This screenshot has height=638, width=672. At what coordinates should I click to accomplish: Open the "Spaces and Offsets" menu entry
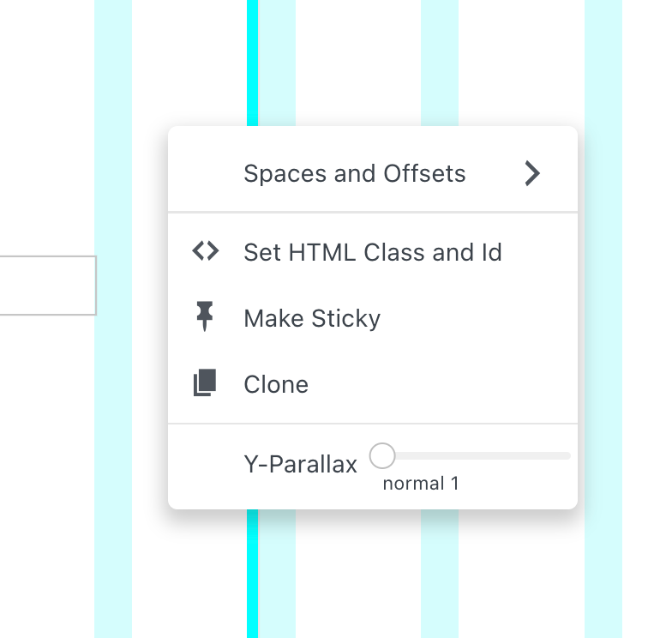click(354, 174)
